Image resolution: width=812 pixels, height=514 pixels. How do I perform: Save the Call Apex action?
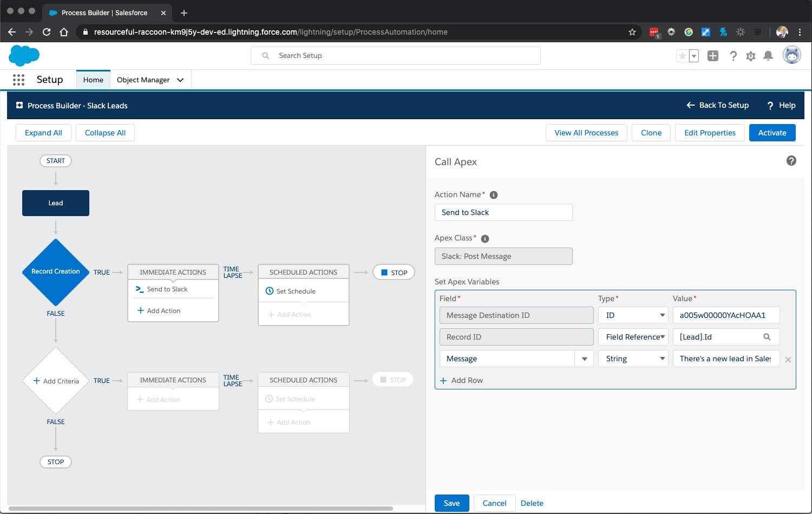pyautogui.click(x=451, y=503)
